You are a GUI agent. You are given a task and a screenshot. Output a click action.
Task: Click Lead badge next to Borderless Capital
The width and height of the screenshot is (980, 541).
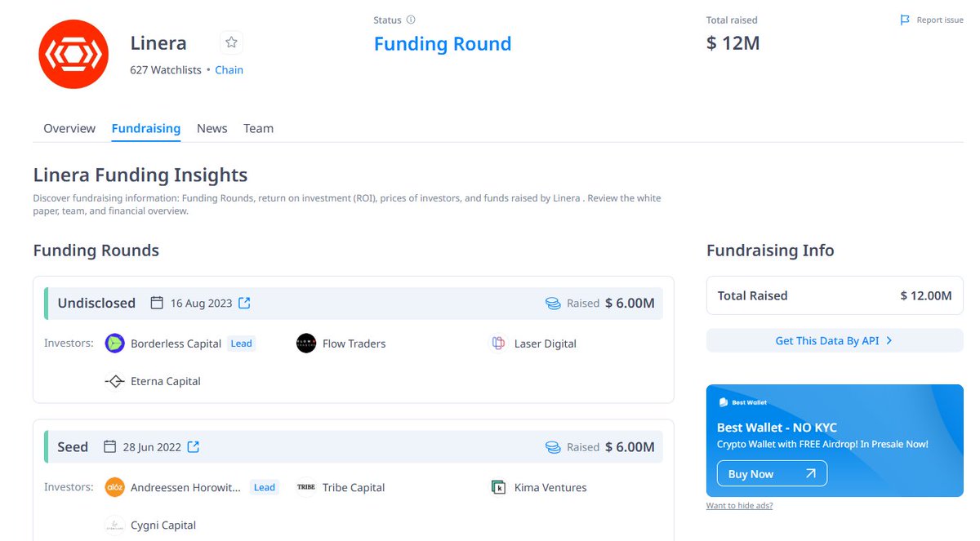[242, 344]
